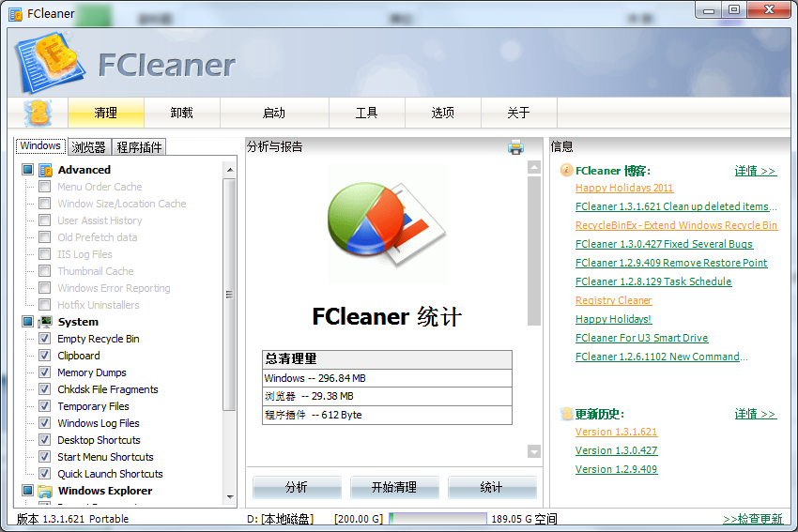Switch to the 浏览器 browser tab
The image size is (798, 532).
click(x=88, y=147)
